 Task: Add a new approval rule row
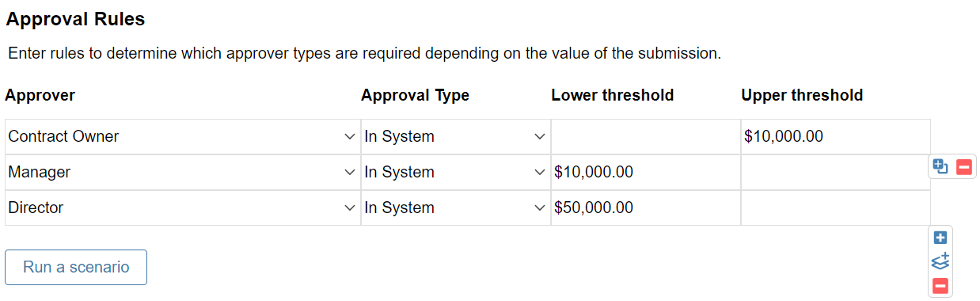(x=940, y=238)
